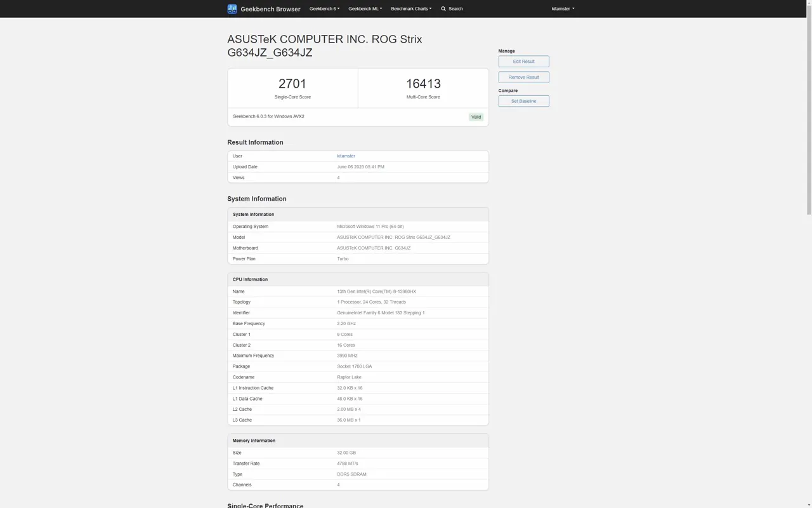Click the Geekbench 6.0.3 for Windows AVX2 text
Screen dimensions: 812x508
click(x=268, y=117)
